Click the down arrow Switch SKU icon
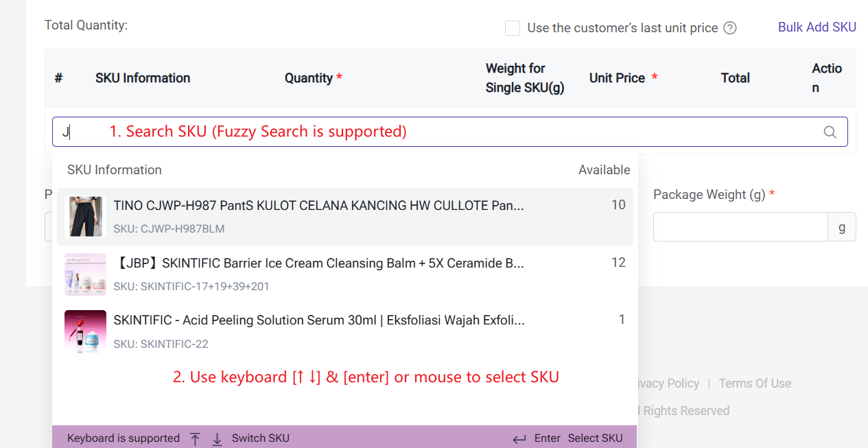This screenshot has width=868, height=448. tap(218, 439)
